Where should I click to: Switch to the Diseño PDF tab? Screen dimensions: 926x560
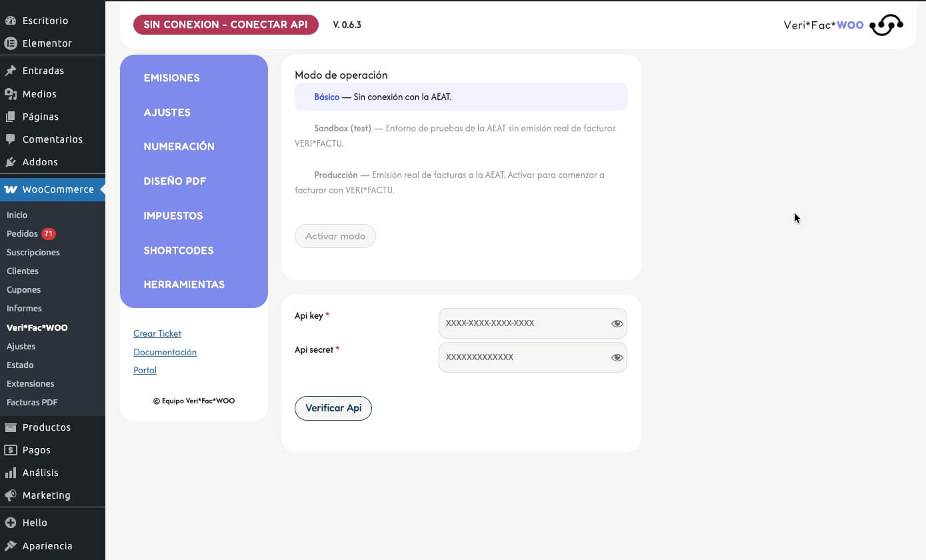(x=175, y=181)
